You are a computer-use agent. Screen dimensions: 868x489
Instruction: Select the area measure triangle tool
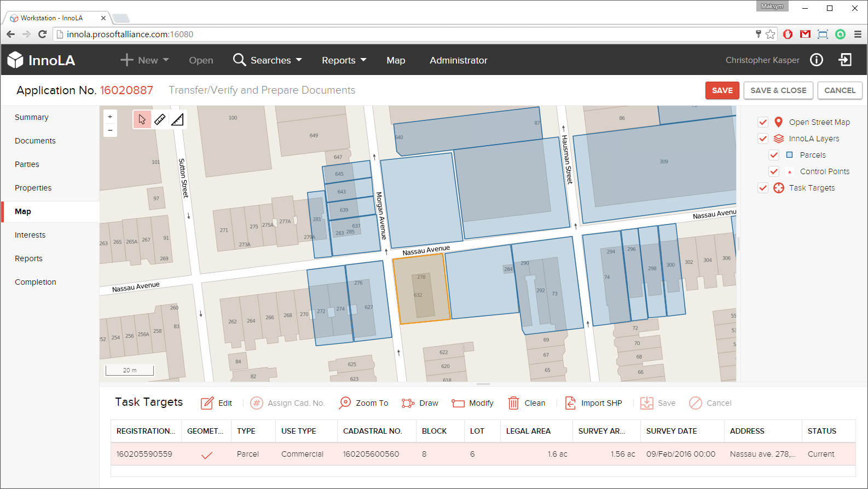coord(177,119)
